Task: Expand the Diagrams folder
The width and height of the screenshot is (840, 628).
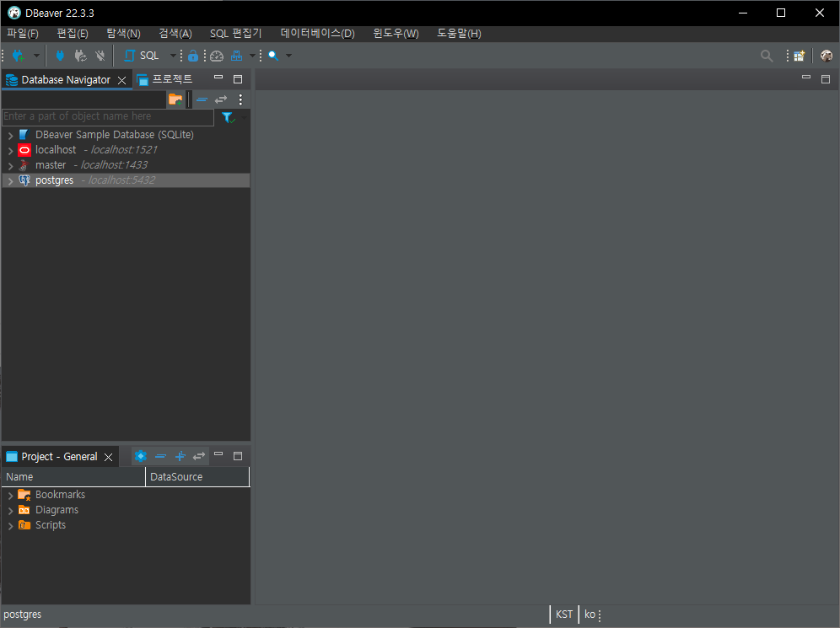Action: point(10,511)
